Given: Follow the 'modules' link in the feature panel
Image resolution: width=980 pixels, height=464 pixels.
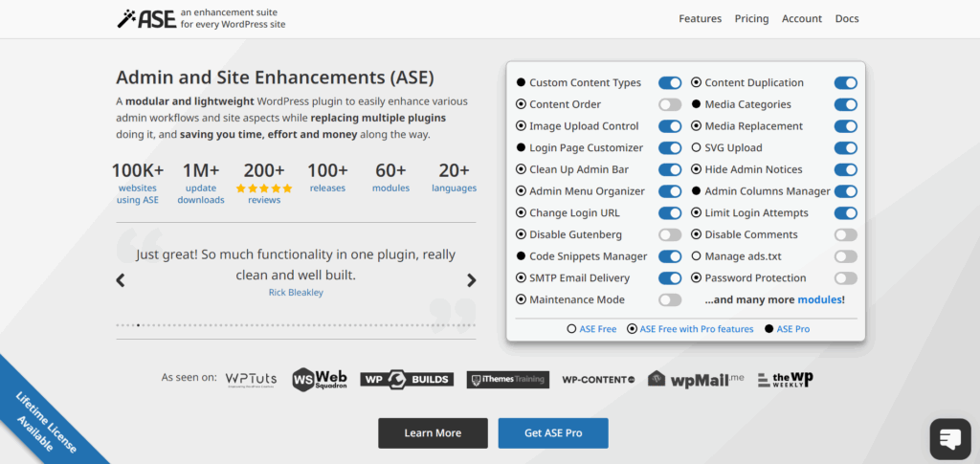Looking at the screenshot, I should 819,299.
